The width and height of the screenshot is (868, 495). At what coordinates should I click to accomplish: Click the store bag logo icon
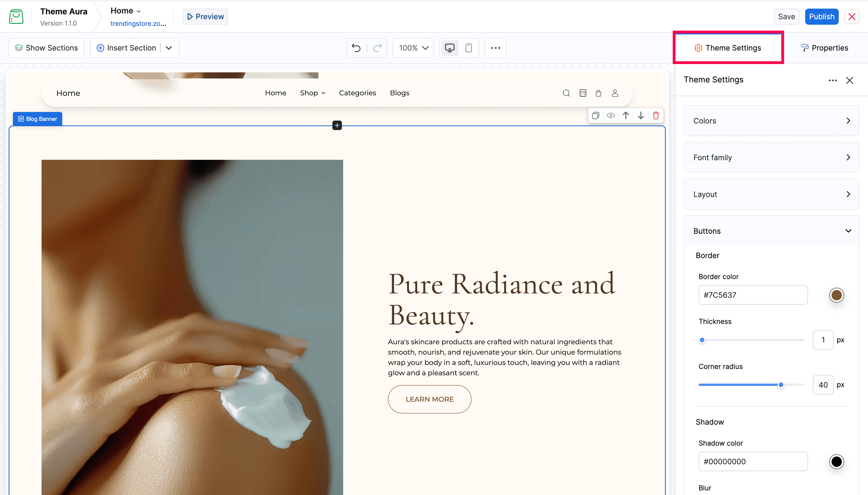(x=16, y=16)
